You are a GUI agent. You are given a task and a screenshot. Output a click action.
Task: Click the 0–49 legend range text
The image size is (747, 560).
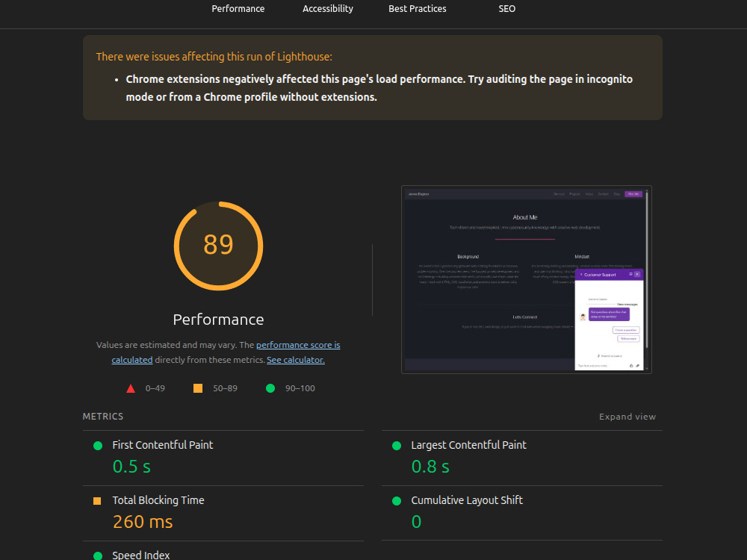coord(155,388)
